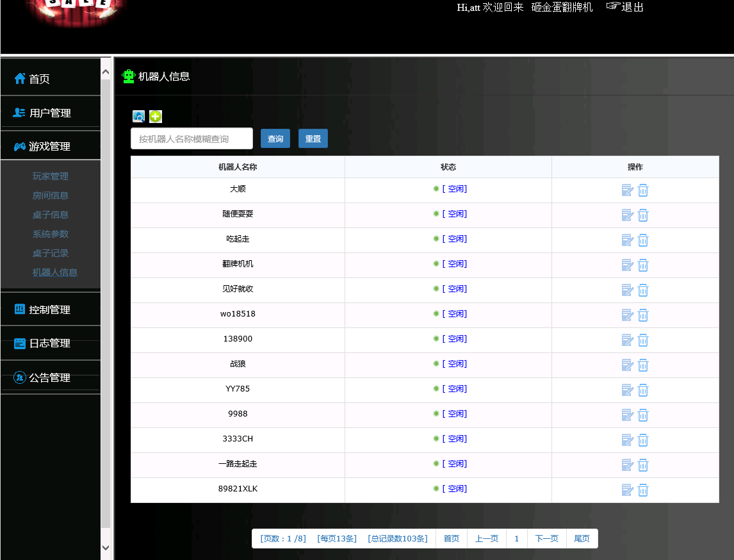Click the 查询 search button

click(275, 138)
